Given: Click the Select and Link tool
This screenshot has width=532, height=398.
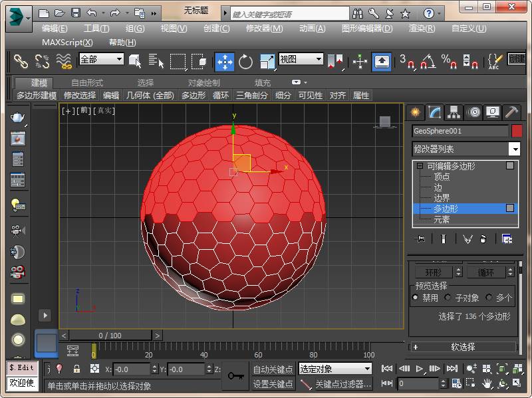Looking at the screenshot, I should (21, 62).
